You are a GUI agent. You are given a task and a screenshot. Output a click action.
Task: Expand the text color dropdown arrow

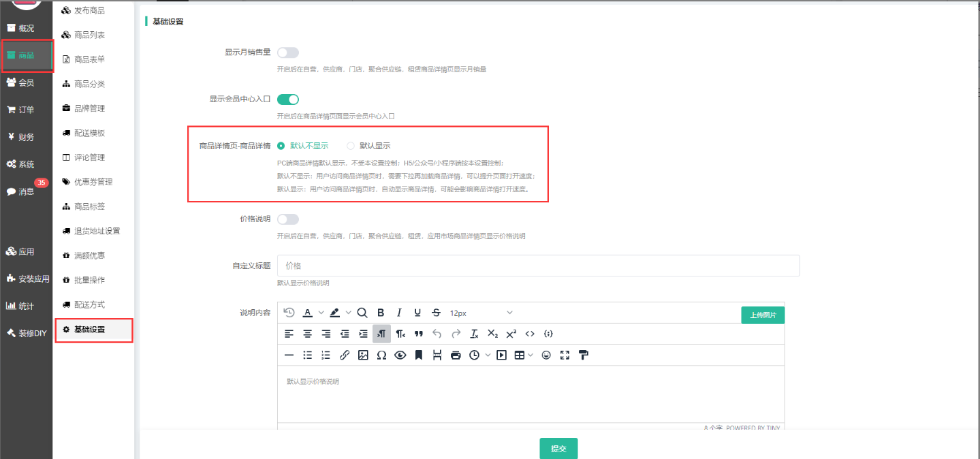pos(321,313)
